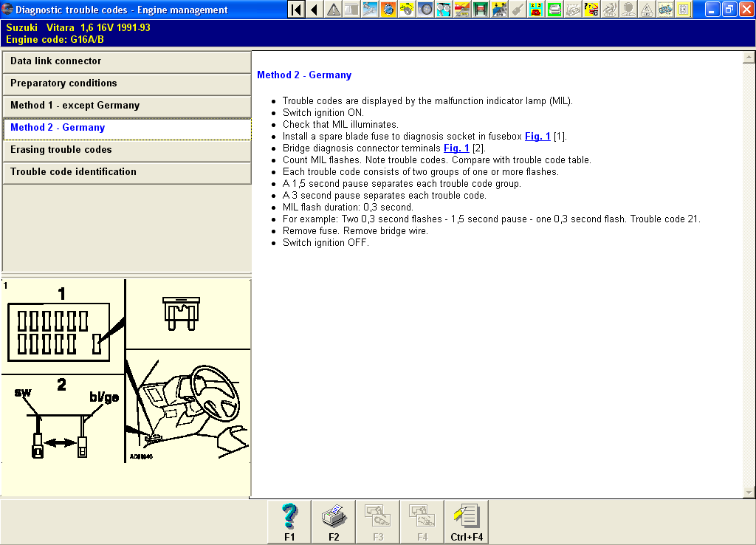Open Trouble code identification section
Image resolution: width=756 pixels, height=545 pixels.
(x=127, y=172)
